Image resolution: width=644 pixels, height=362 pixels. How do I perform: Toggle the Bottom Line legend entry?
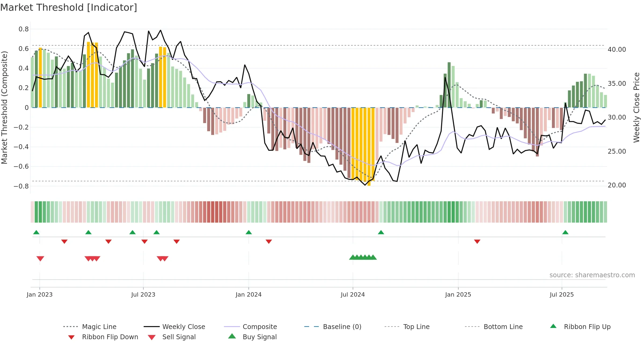[494, 327]
